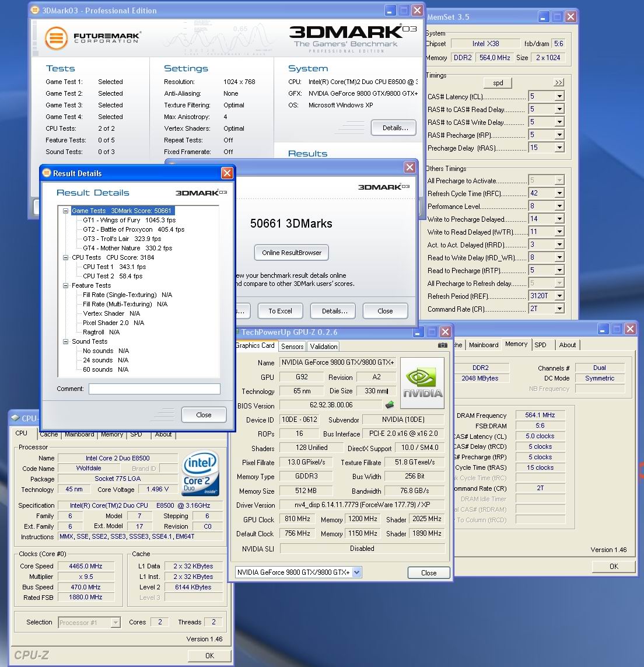Select the 24 sounds row
The image size is (644, 667).
106,360
